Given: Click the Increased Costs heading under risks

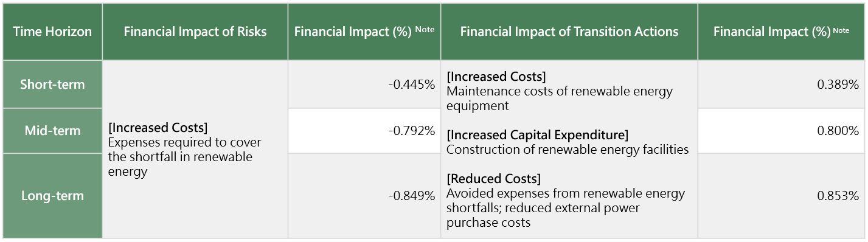Looking at the screenshot, I should pyautogui.click(x=158, y=128).
